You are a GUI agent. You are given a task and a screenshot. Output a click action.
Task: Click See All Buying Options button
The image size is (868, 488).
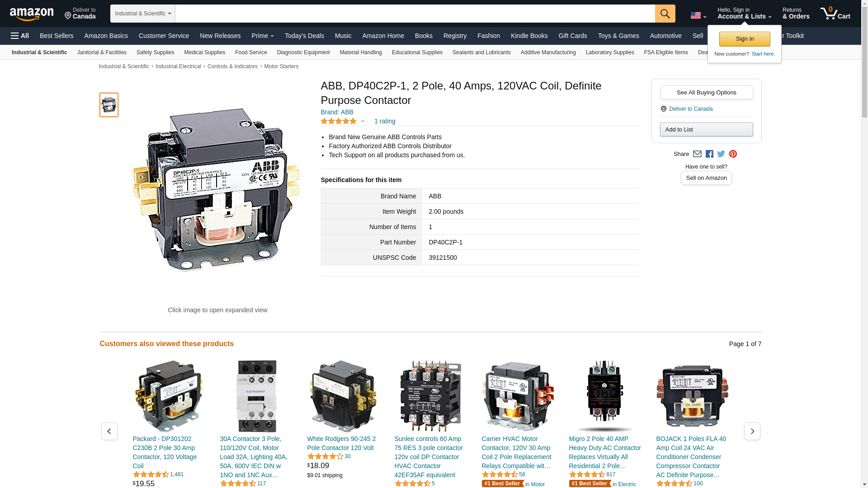(x=706, y=93)
